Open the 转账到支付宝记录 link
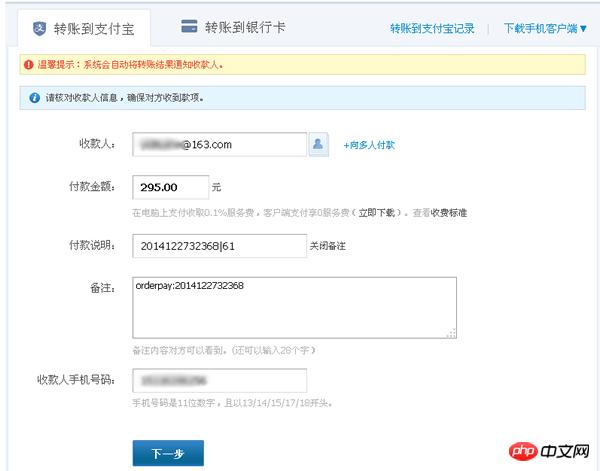The image size is (600, 471). (x=432, y=28)
